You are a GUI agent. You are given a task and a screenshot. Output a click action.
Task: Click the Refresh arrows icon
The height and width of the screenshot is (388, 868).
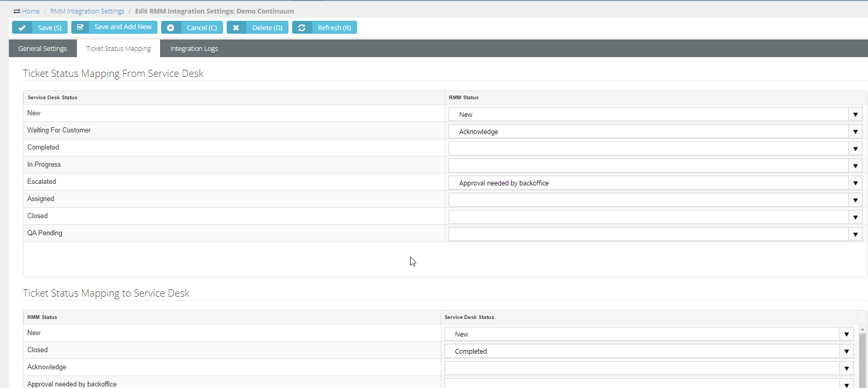(x=302, y=28)
